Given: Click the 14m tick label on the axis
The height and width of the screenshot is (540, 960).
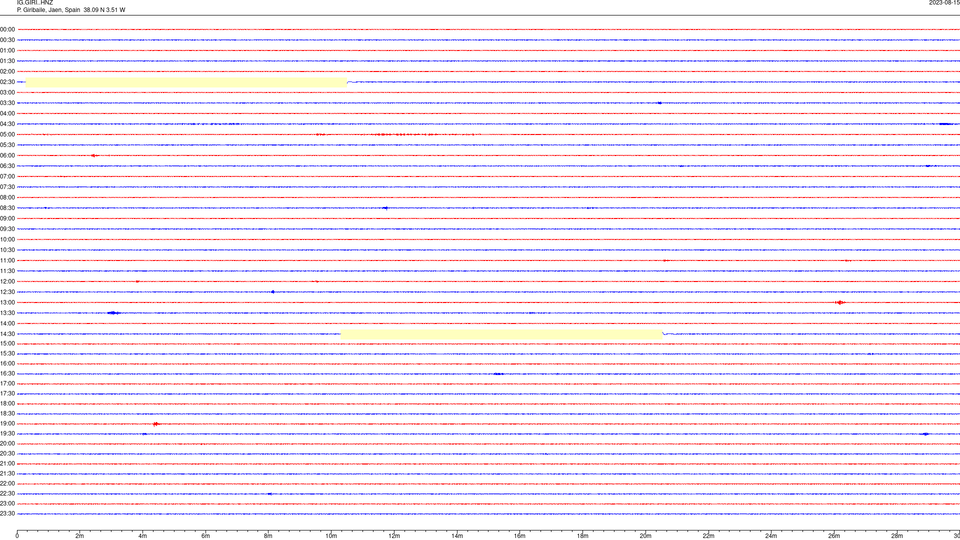Looking at the screenshot, I should point(457,536).
